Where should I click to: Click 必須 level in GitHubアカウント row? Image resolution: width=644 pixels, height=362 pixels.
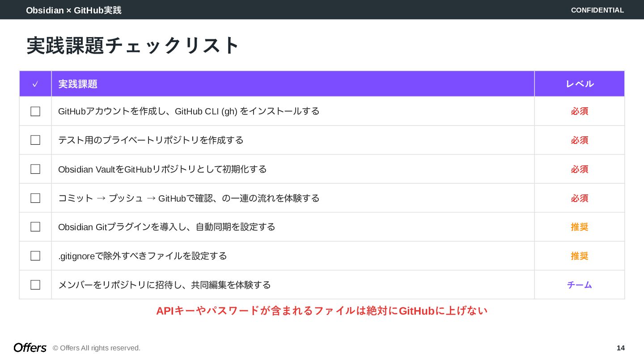tap(580, 111)
